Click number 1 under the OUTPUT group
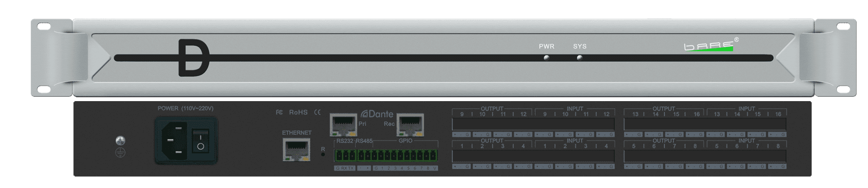This screenshot has width=868, height=188. (462, 146)
